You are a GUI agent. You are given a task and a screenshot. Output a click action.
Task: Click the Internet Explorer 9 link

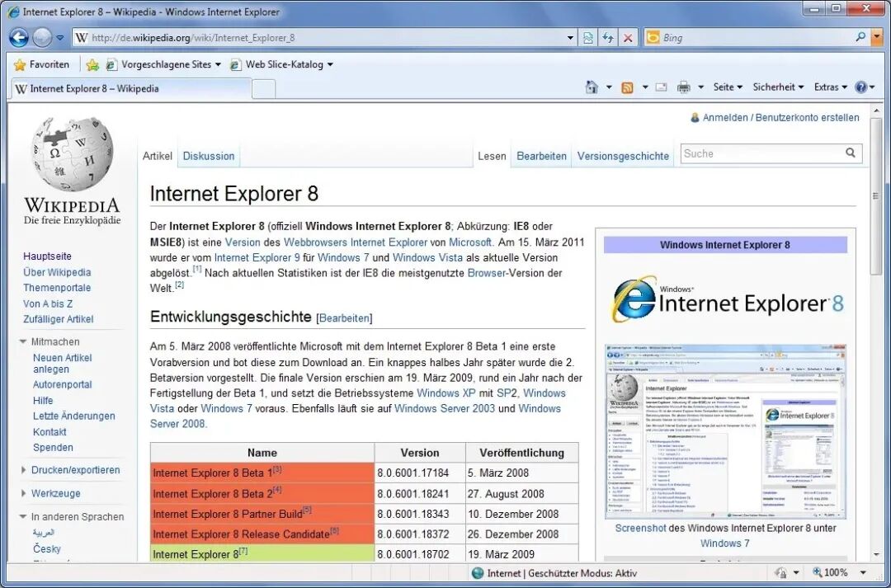257,257
